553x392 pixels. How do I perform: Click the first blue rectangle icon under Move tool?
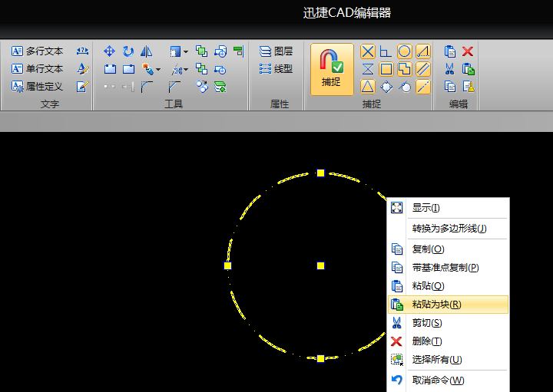(x=110, y=69)
